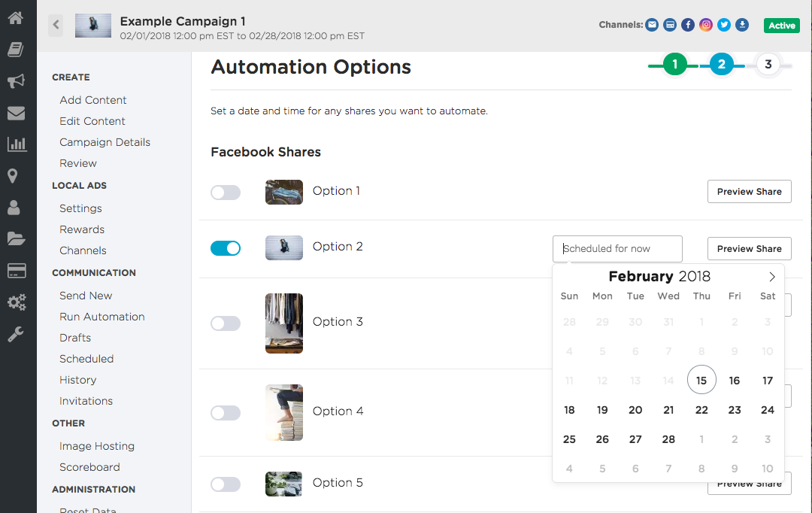Select February 16 in calendar
This screenshot has height=513, width=812.
click(735, 381)
